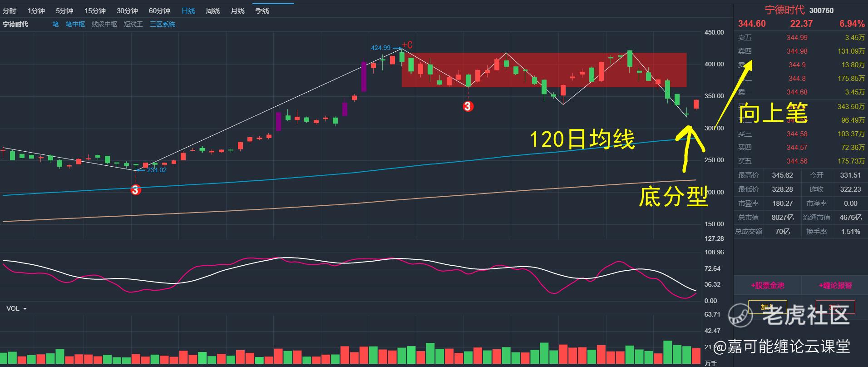Select the 买四 bid row
Image resolution: width=868 pixels, height=367 pixels.
click(801, 148)
